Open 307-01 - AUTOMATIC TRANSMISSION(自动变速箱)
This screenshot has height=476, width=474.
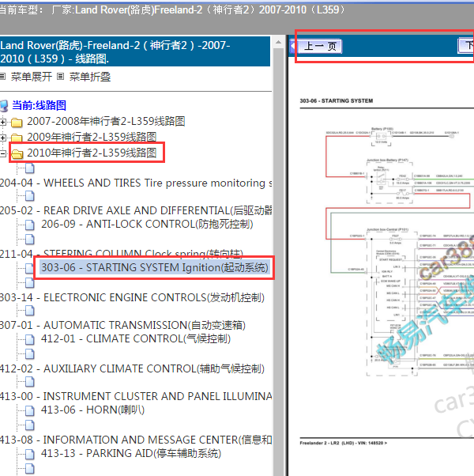point(122,326)
